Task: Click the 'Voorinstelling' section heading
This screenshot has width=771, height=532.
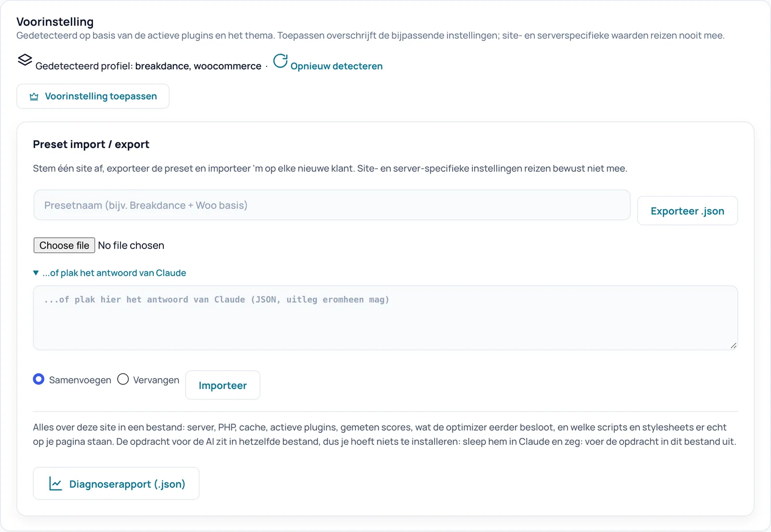Action: click(55, 22)
